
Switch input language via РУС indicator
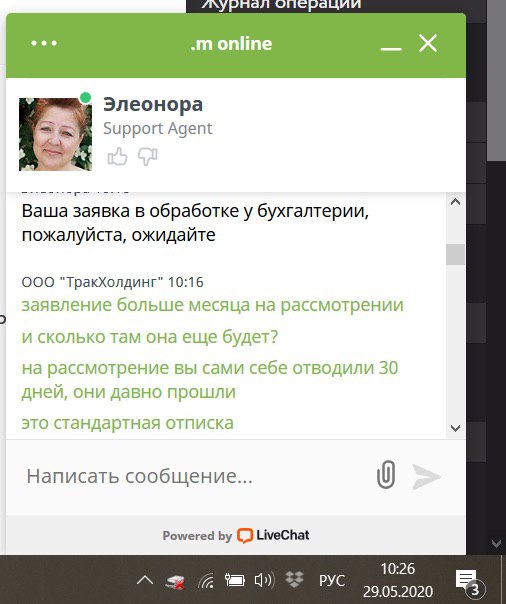(332, 581)
